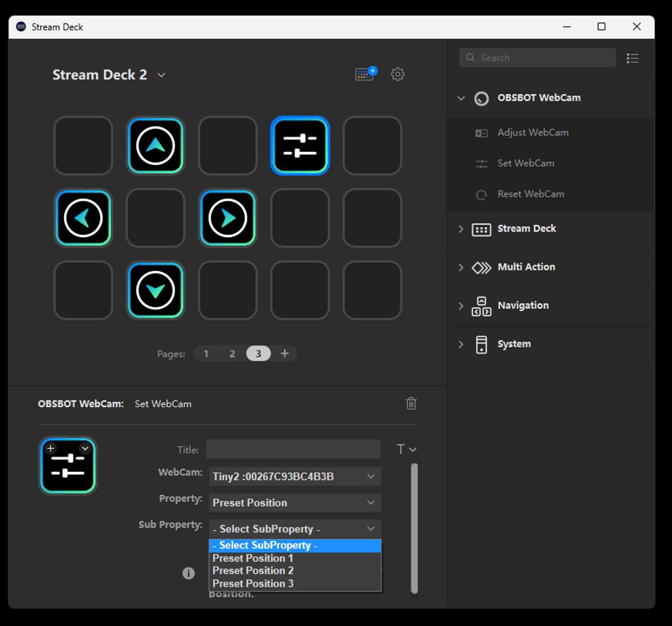Click inside the Title input field
Screen dimensions: 672x626
pos(293,449)
